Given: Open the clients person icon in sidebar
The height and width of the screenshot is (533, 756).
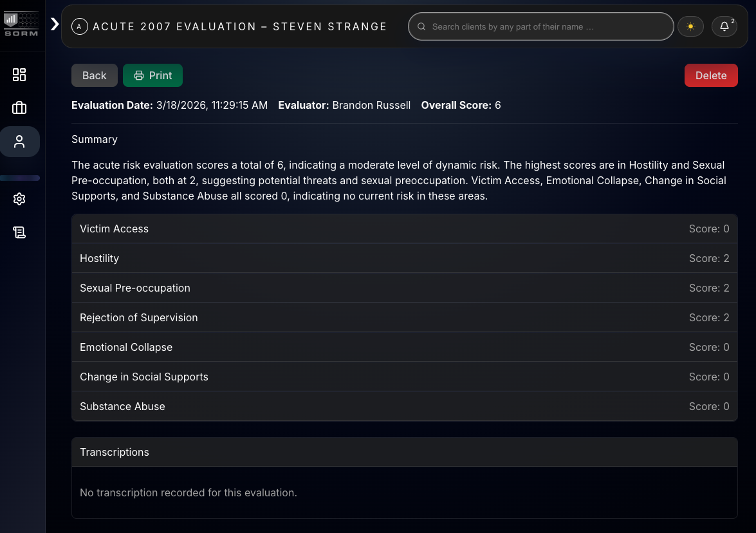Looking at the screenshot, I should click(x=19, y=141).
